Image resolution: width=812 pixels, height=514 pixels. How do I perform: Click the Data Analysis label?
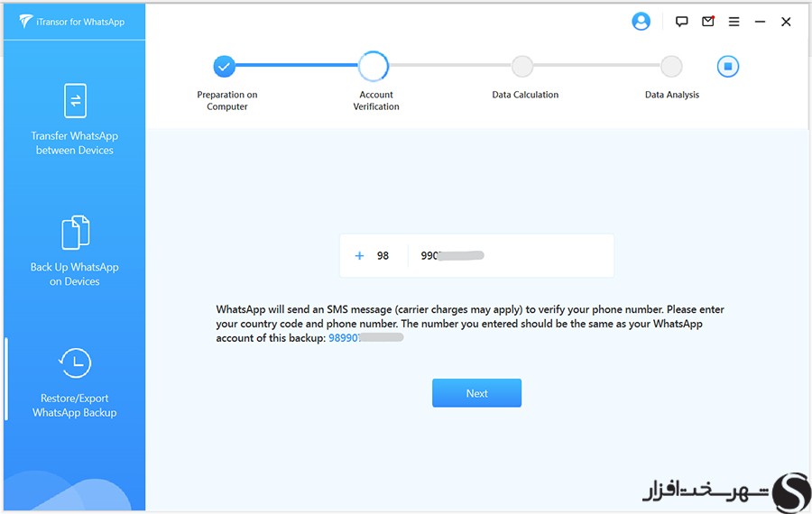[x=672, y=95]
